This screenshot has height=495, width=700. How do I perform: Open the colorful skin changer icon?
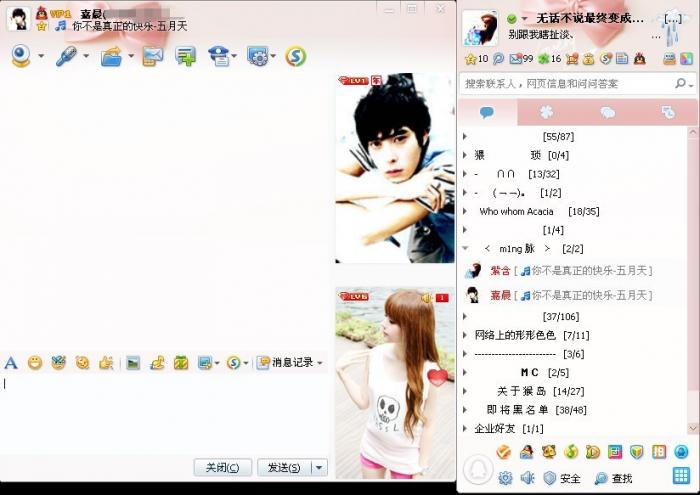point(686,59)
